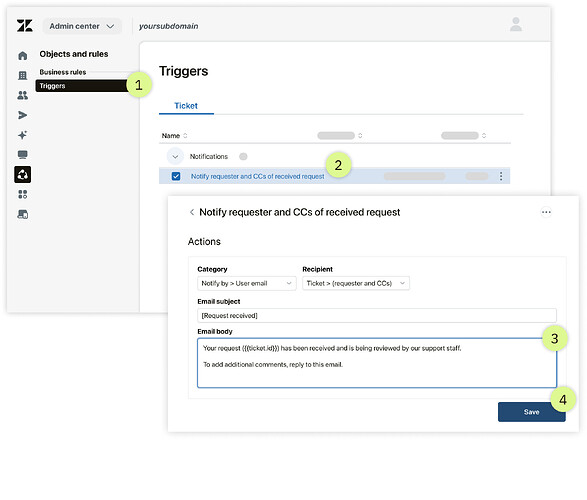Open the Account building icon in sidebar
This screenshot has height=500, width=587.
22,76
